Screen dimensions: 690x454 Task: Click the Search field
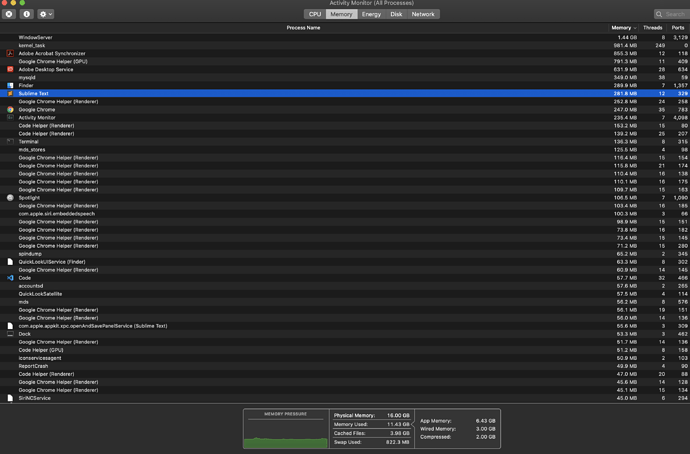click(x=672, y=14)
